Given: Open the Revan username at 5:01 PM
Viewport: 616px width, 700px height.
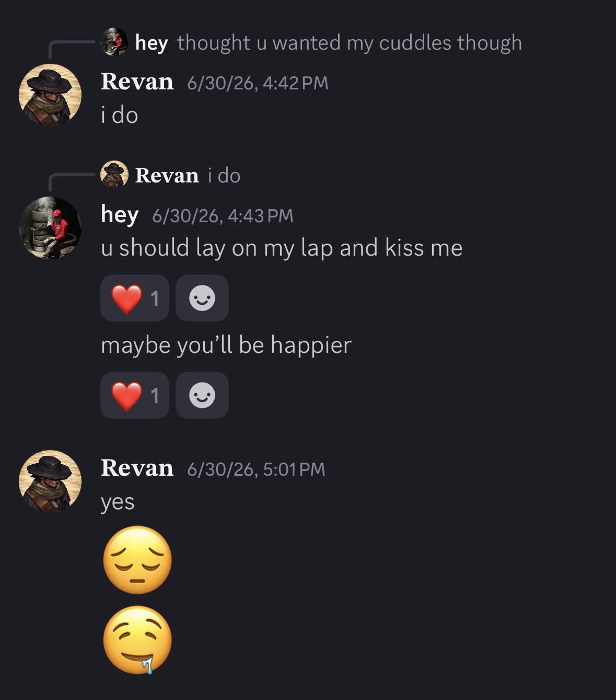Looking at the screenshot, I should click(137, 468).
